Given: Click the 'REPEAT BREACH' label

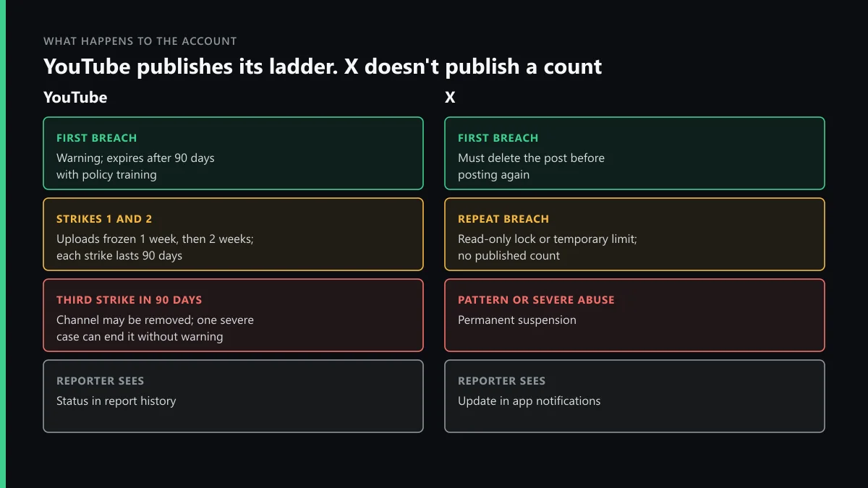Looking at the screenshot, I should click(x=503, y=219).
